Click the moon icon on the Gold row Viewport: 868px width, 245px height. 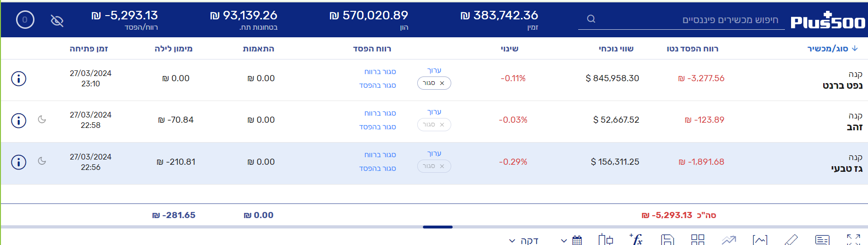(42, 119)
